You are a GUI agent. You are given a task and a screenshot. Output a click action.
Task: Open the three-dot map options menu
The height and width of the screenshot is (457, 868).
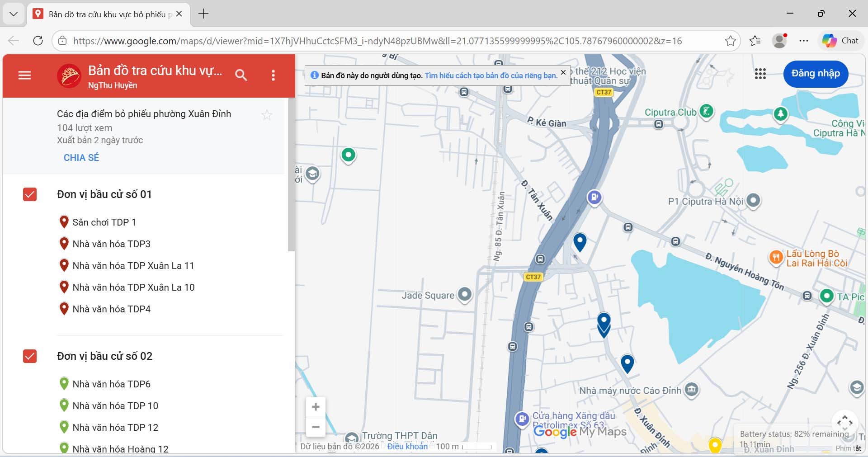[273, 75]
